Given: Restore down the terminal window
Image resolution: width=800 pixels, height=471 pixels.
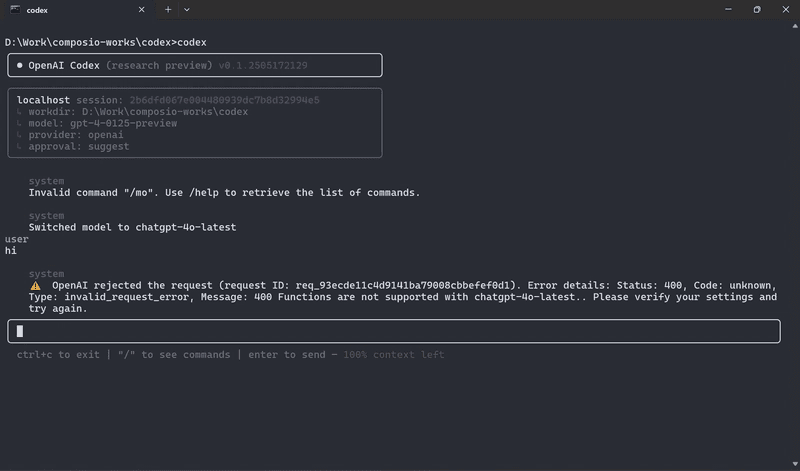Looking at the screenshot, I should coord(757,10).
